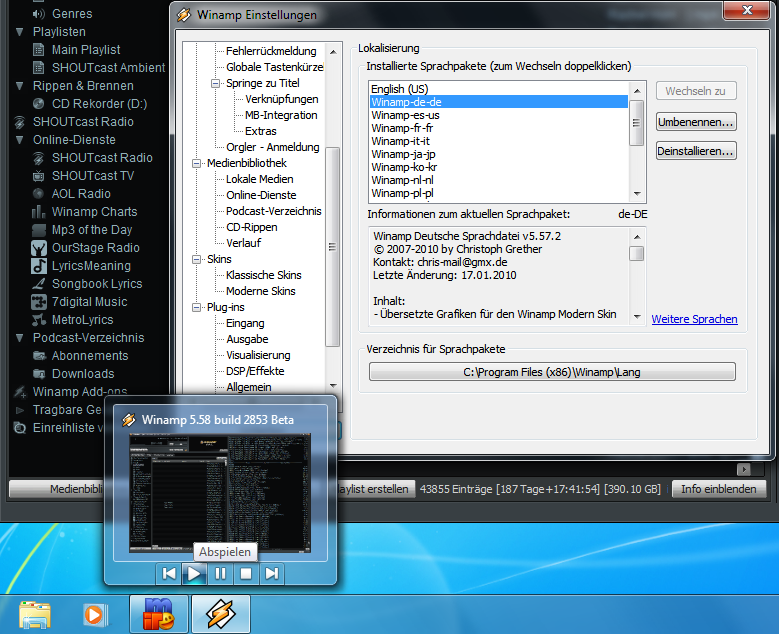Click Winamp window preview thumbnail
This screenshot has height=634, width=779.
[220, 493]
